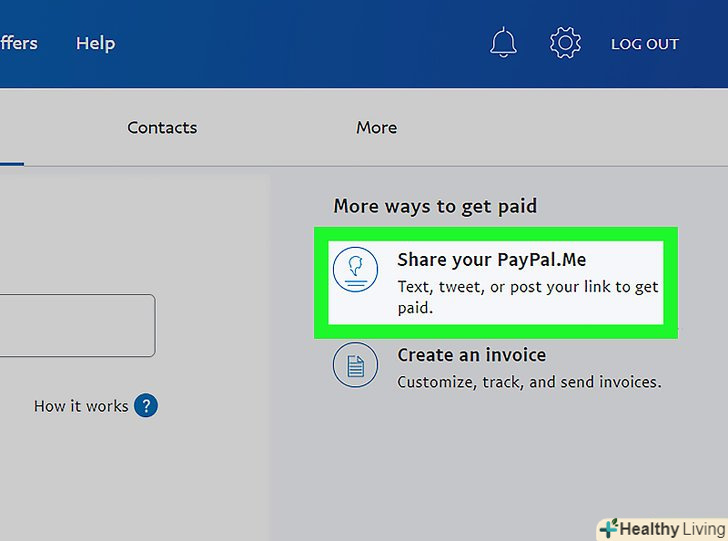Switch to the Contacts tab
The height and width of the screenshot is (541, 728).
coord(162,128)
